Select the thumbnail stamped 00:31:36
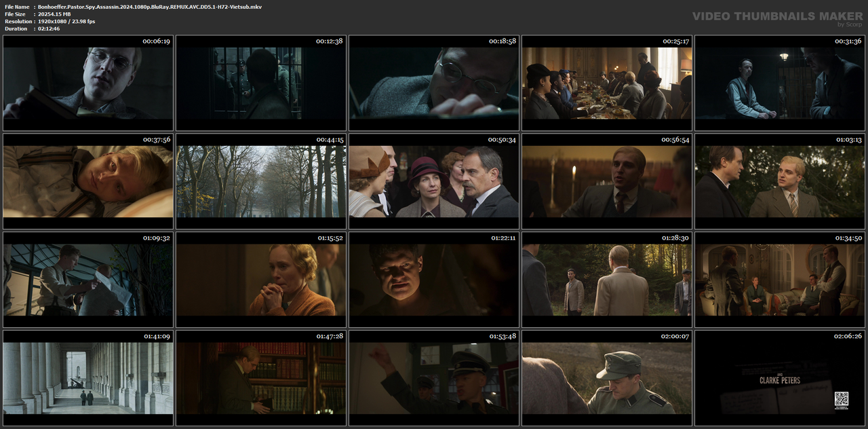Viewport: 868px width, 429px height. (x=780, y=83)
